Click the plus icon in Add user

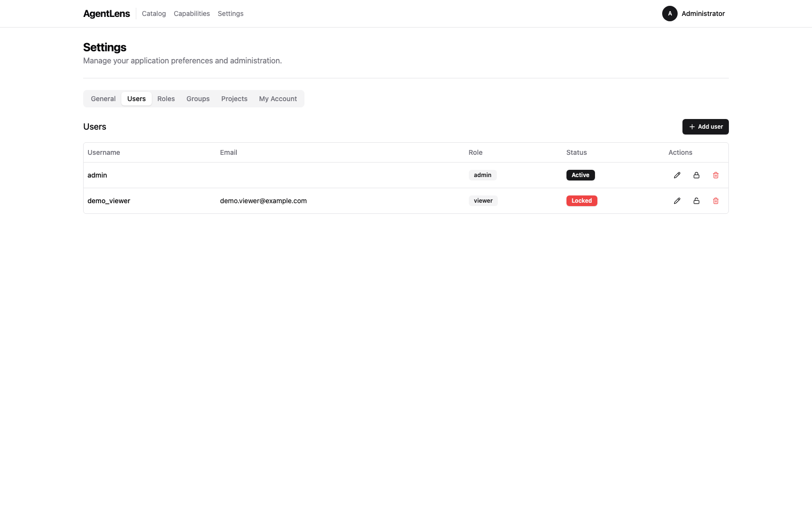click(x=692, y=127)
